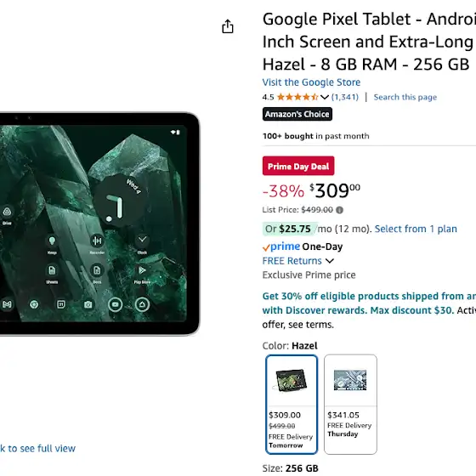Select the Hazel color option at $309.00
Screen dimensions: 476x476
292,404
